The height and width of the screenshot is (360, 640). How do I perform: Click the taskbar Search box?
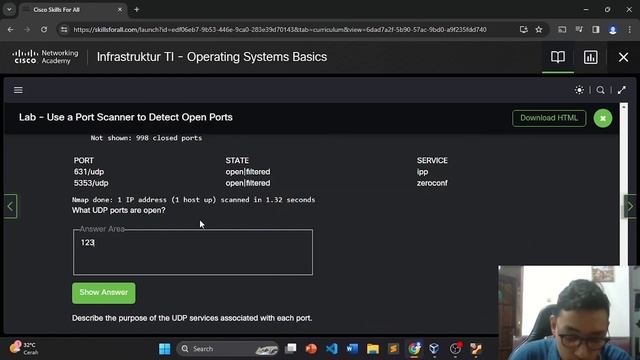click(228, 349)
